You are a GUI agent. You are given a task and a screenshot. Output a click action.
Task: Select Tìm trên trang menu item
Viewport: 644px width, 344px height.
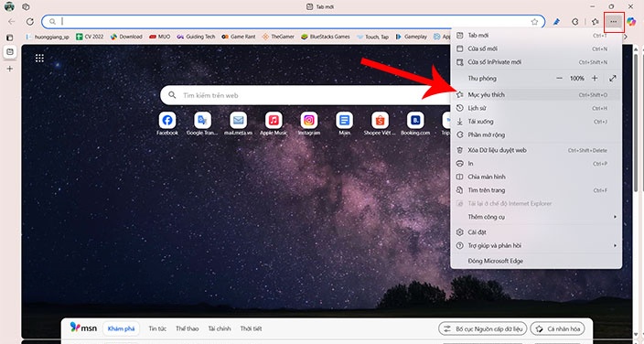click(536, 190)
